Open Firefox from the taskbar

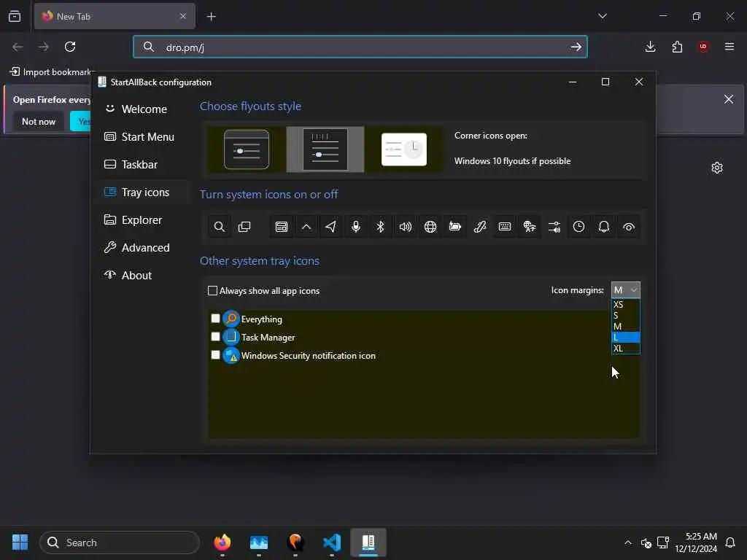[x=222, y=542]
